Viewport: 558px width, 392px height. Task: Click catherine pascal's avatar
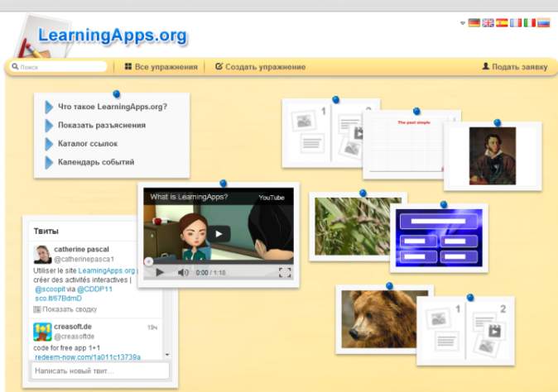(x=43, y=255)
